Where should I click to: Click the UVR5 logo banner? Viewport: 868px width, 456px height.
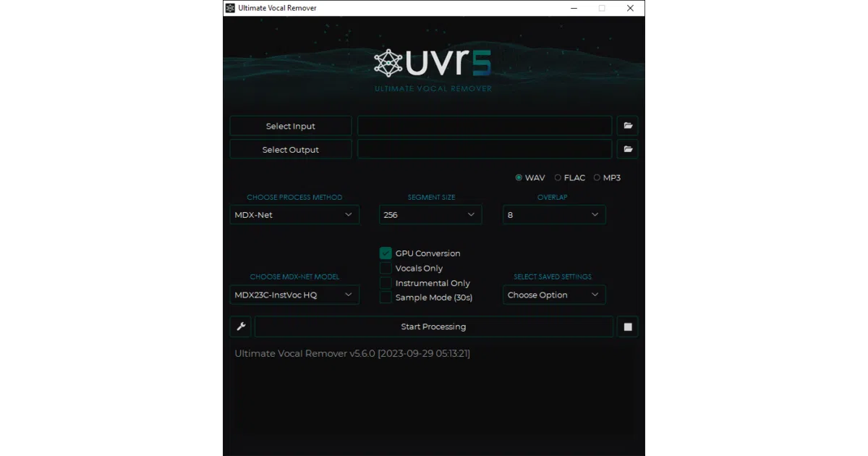click(433, 69)
